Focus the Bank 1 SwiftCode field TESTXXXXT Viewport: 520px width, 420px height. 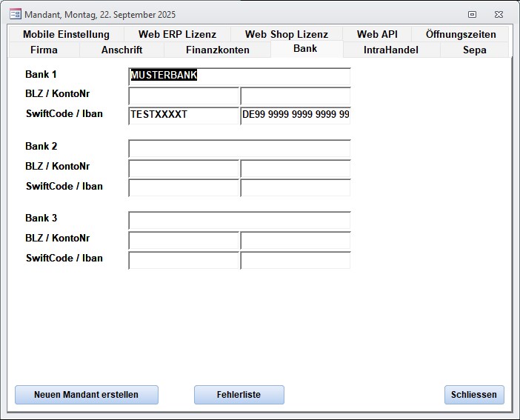(183, 115)
